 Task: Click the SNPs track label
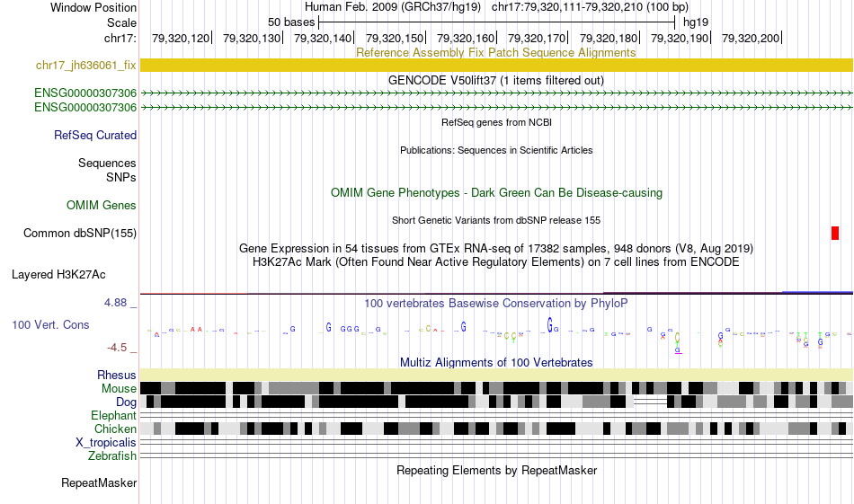(121, 178)
